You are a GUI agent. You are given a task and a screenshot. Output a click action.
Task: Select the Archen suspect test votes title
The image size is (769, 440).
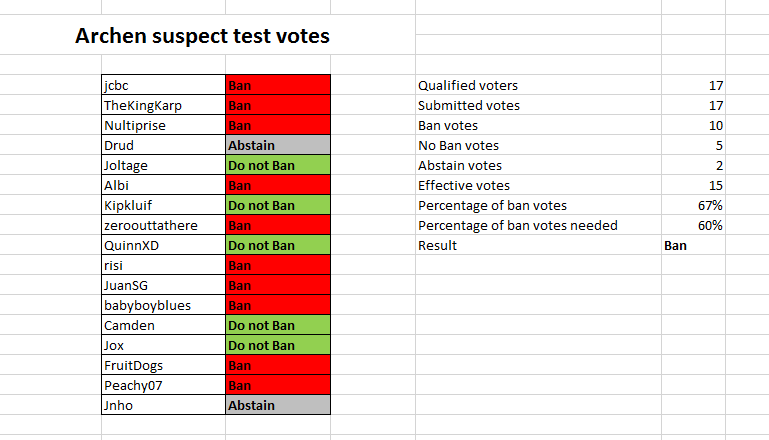202,36
